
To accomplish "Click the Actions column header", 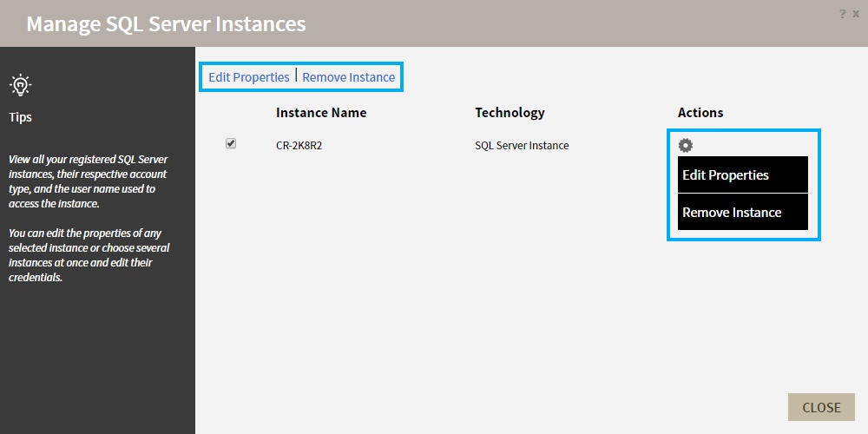I will click(x=700, y=113).
